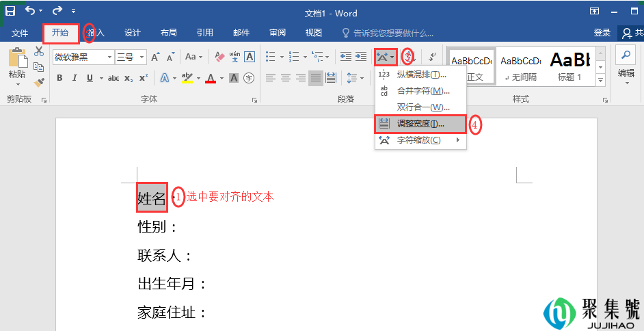644x331 pixels.
Task: Choose 双行合一 from the menu
Action: (420, 107)
